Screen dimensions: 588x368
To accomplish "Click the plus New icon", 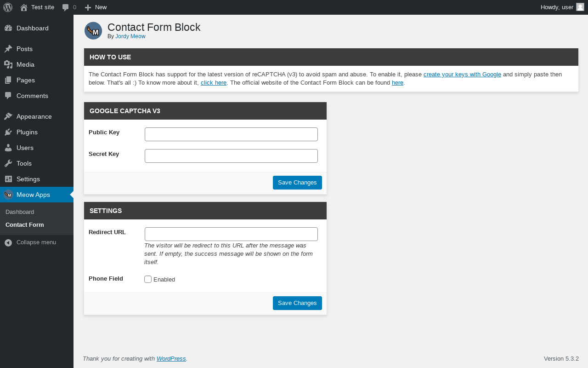I will [x=88, y=7].
